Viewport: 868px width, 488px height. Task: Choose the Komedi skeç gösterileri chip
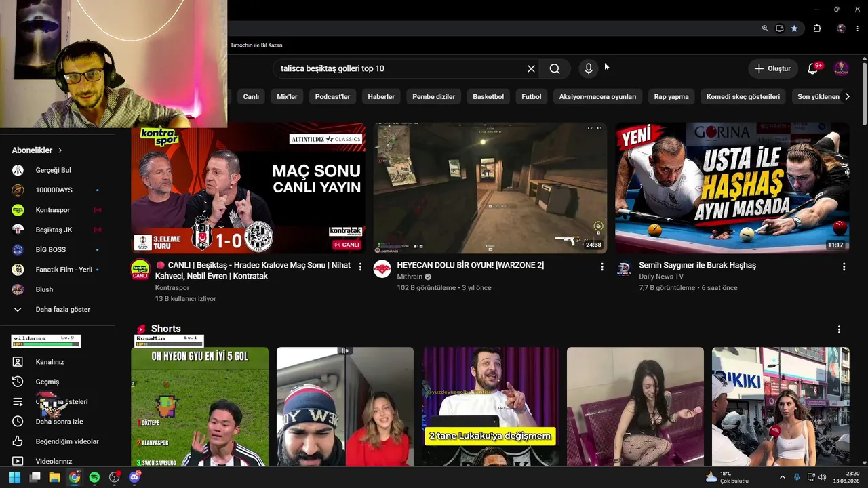click(743, 96)
